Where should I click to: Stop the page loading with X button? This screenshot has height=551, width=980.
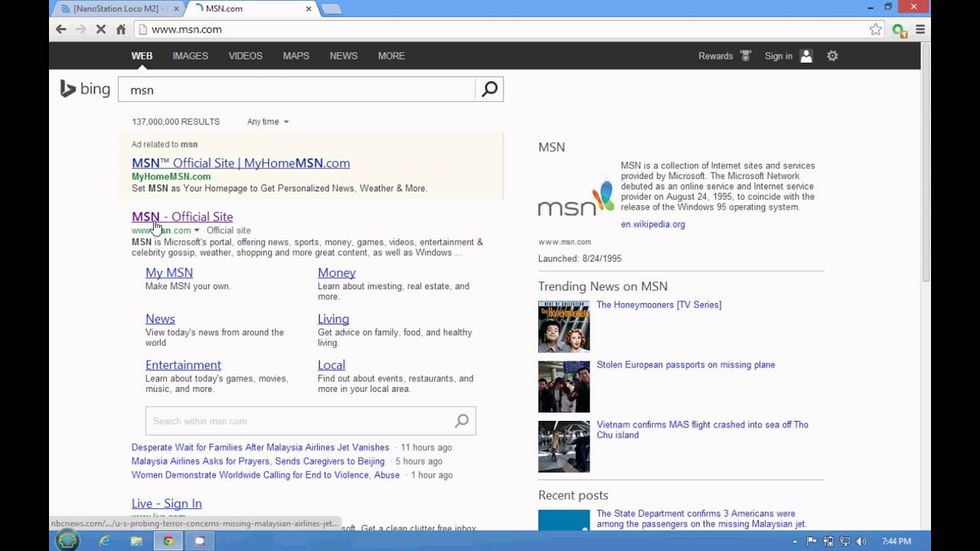101,29
